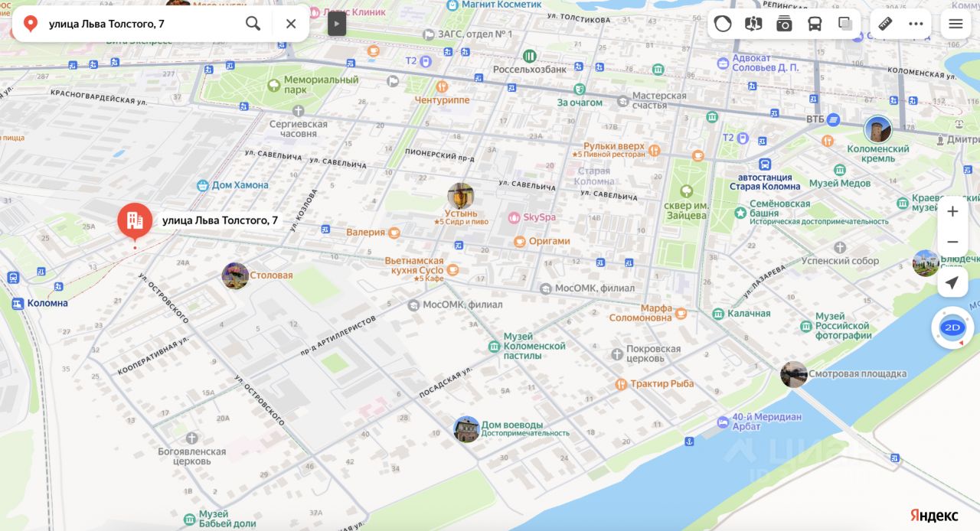
Task: Toggle the photos layer icon
Action: pos(784,24)
